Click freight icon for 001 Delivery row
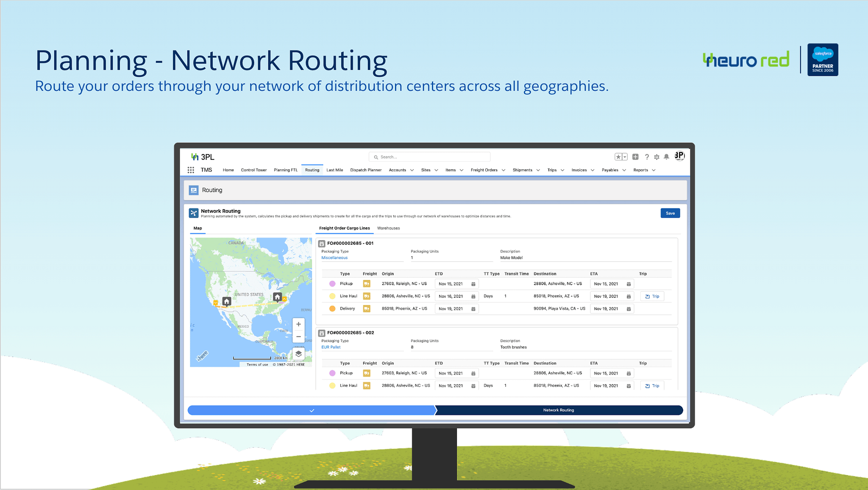This screenshot has height=490, width=868. point(367,309)
